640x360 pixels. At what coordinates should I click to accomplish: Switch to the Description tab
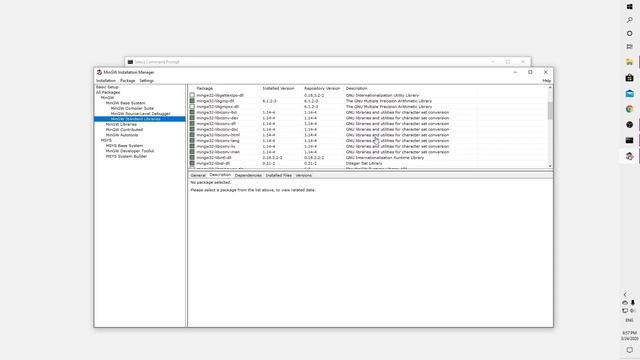[x=220, y=175]
